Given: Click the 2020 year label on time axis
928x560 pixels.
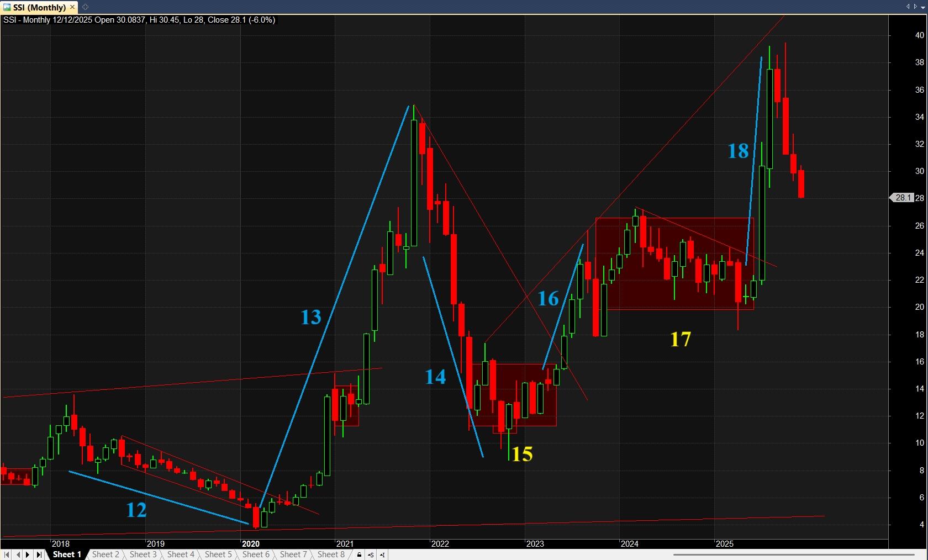Looking at the screenshot, I should pos(250,544).
